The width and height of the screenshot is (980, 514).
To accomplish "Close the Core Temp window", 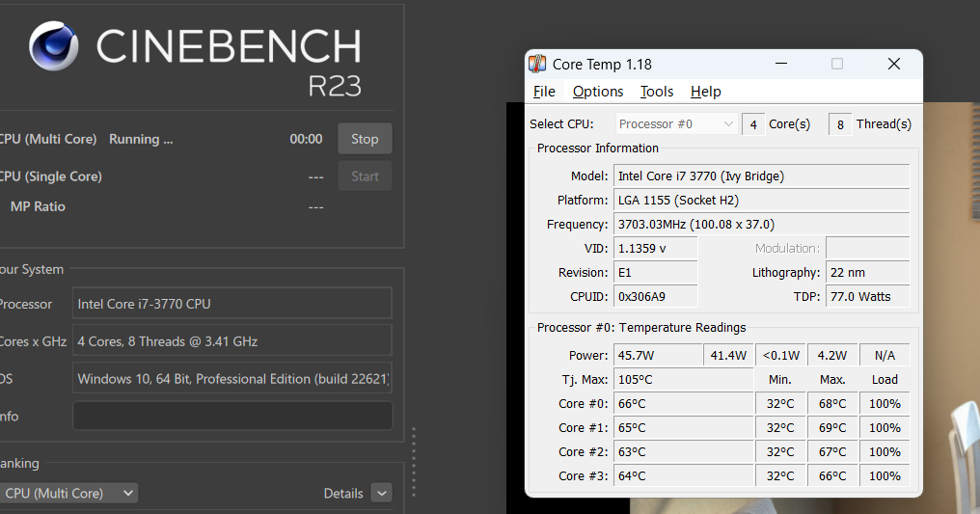I will tap(894, 64).
